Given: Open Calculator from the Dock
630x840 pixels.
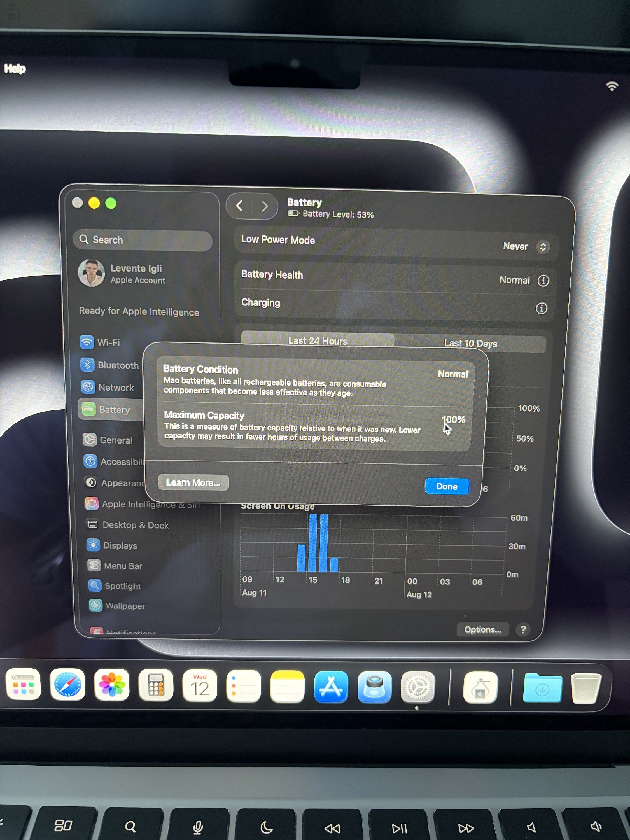Looking at the screenshot, I should point(156,685).
